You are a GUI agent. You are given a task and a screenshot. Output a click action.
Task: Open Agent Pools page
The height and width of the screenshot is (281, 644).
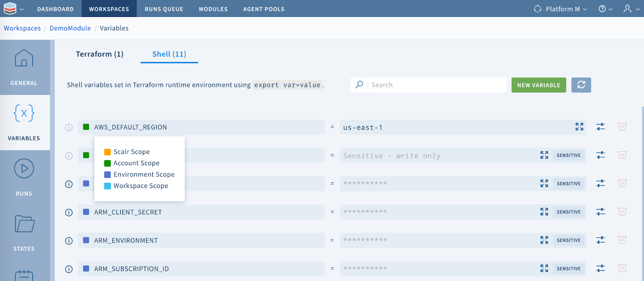264,9
